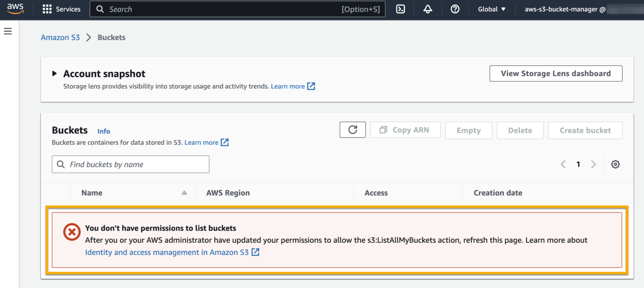644x288 pixels.
Task: Click the Copy ARN button
Action: (x=405, y=130)
